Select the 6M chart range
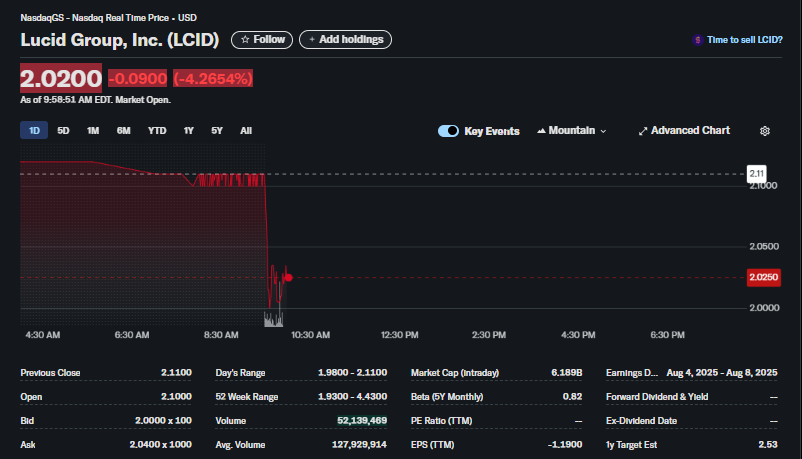Screen dimensions: 802x459 coord(123,130)
